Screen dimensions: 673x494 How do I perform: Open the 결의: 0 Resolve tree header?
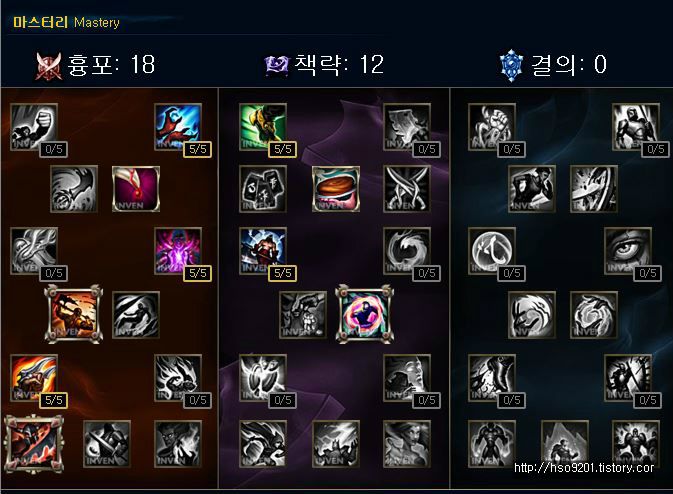(554, 65)
